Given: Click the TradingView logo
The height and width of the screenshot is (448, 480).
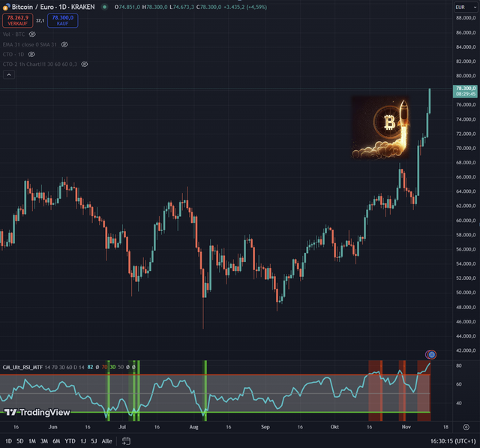Looking at the screenshot, I should (x=37, y=412).
